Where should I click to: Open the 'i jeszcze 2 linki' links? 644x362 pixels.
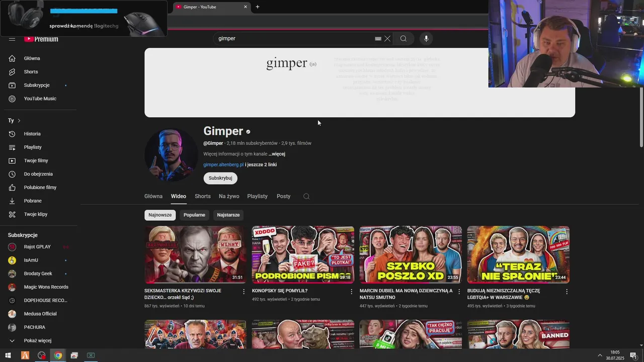tap(261, 165)
